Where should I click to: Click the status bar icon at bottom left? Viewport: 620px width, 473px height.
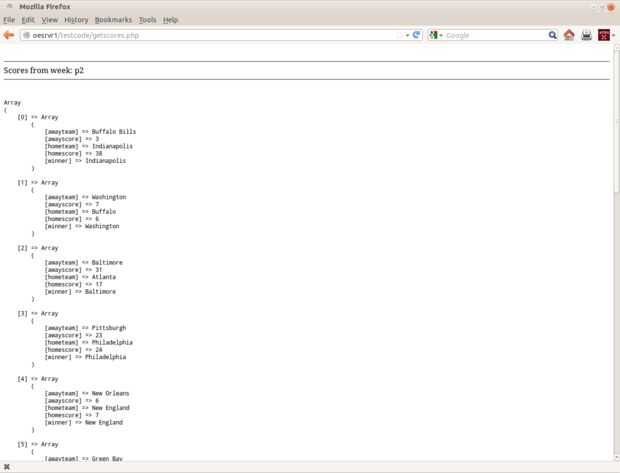[7, 467]
